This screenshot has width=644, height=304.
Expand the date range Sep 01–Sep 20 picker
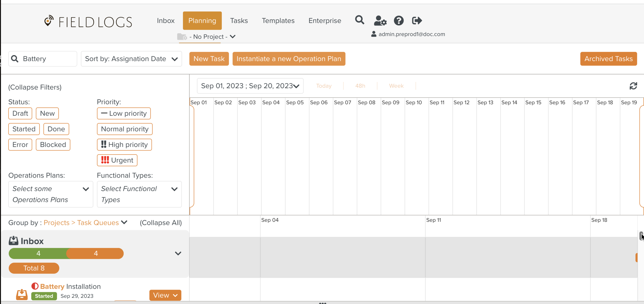coord(250,86)
